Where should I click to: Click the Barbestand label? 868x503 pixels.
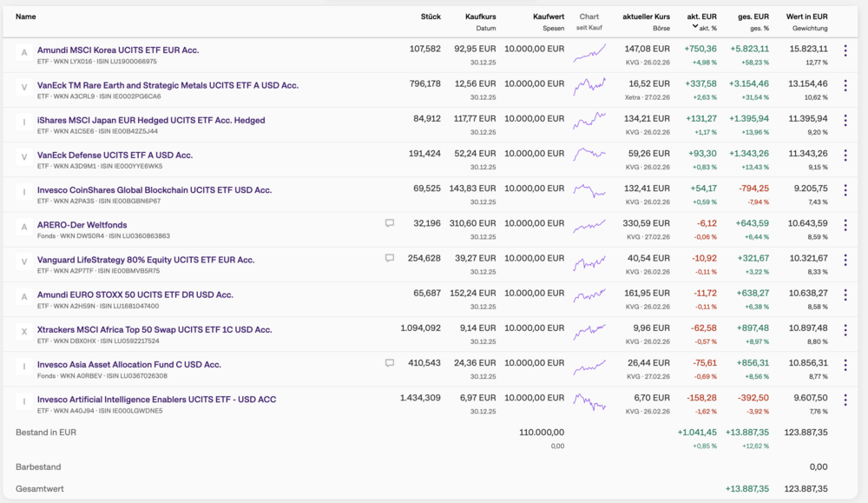(38, 467)
